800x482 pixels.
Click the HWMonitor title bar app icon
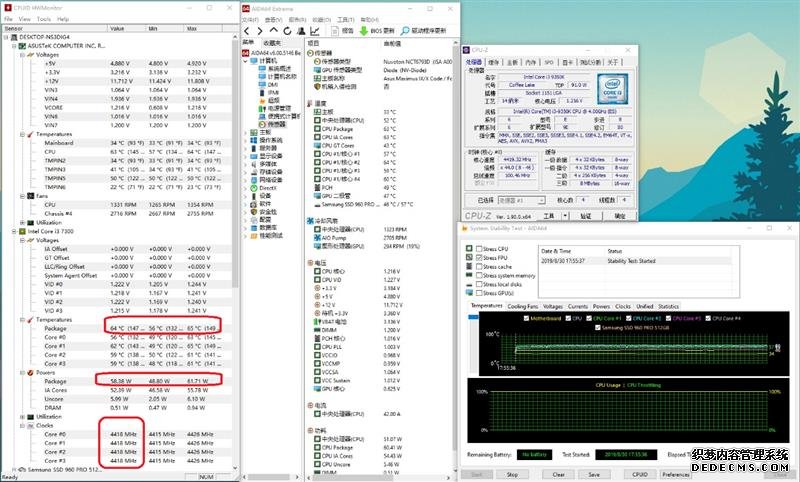[x=7, y=8]
